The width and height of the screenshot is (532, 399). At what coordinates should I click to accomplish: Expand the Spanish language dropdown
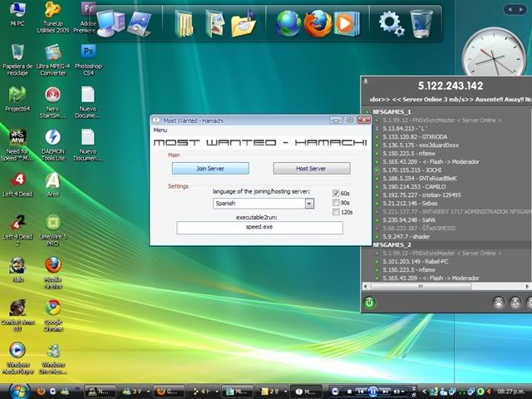[309, 203]
